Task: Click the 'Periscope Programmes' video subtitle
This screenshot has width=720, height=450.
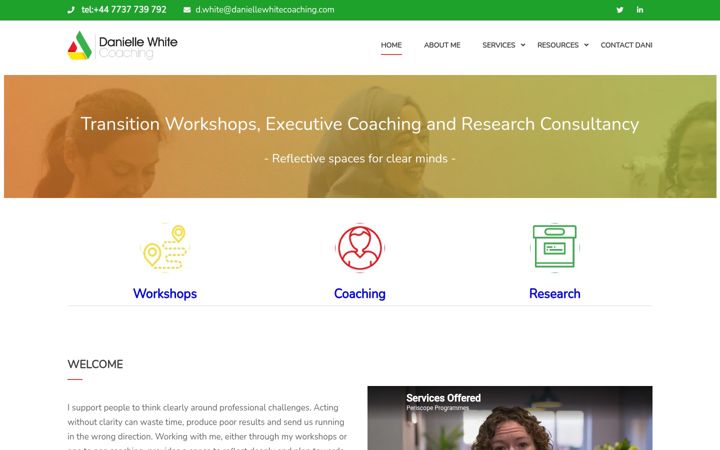Action: pos(438,408)
